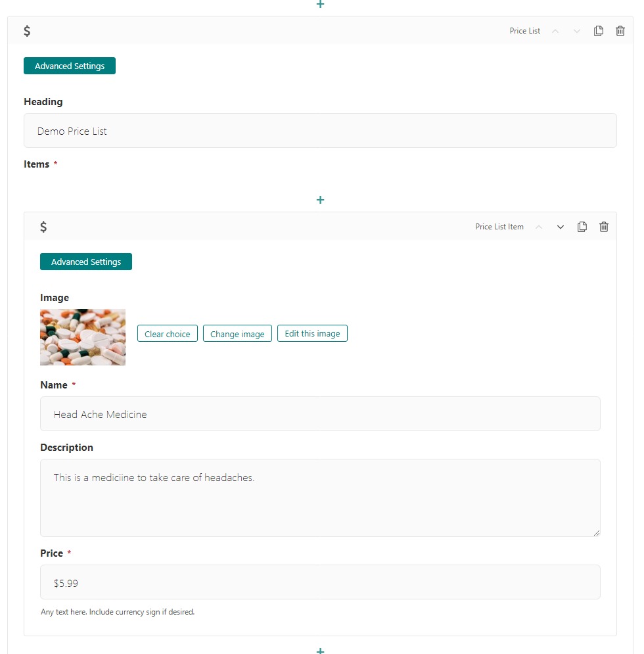The image size is (644, 654).
Task: Click the dollar icon in Price List header
Action: tap(27, 31)
